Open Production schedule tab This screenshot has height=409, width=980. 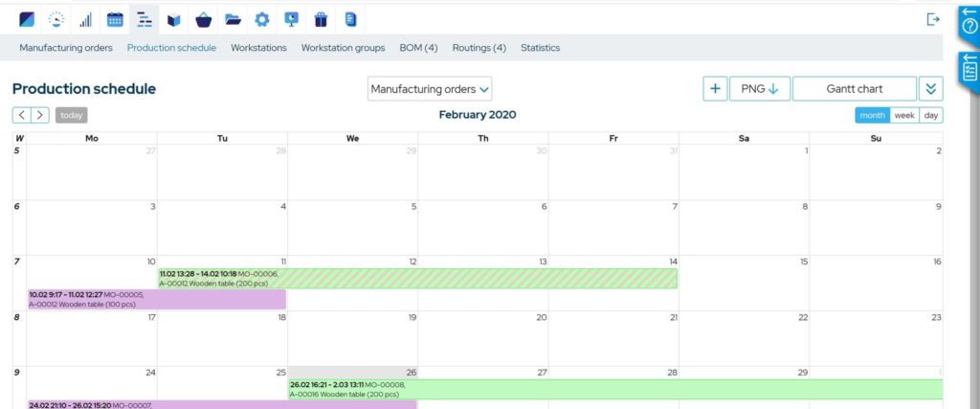(x=171, y=48)
